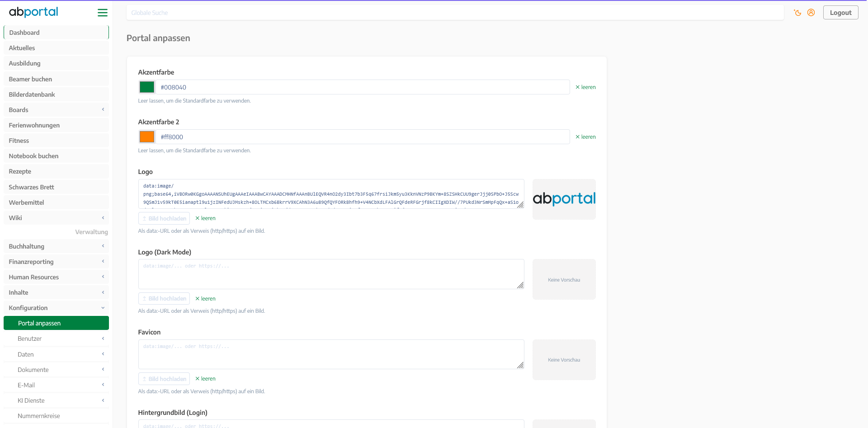
Task: Open Nummernkreise in the sidebar
Action: [x=56, y=416]
